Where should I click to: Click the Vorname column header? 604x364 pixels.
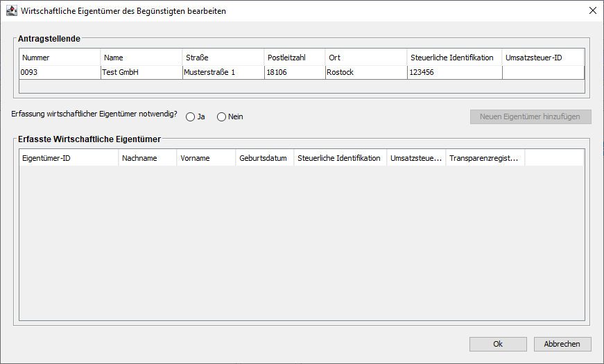(206, 158)
